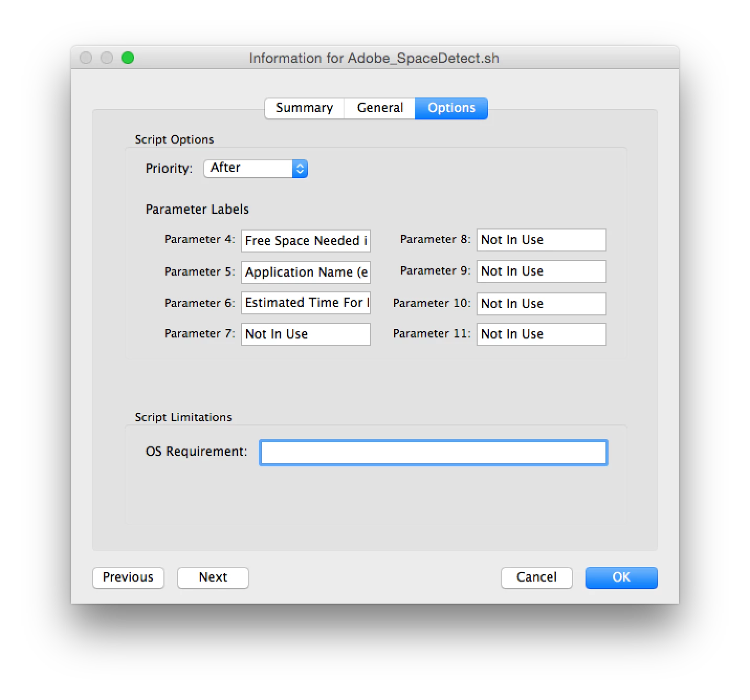This screenshot has width=750, height=700.
Task: Switch to the Summary tab
Action: point(304,108)
